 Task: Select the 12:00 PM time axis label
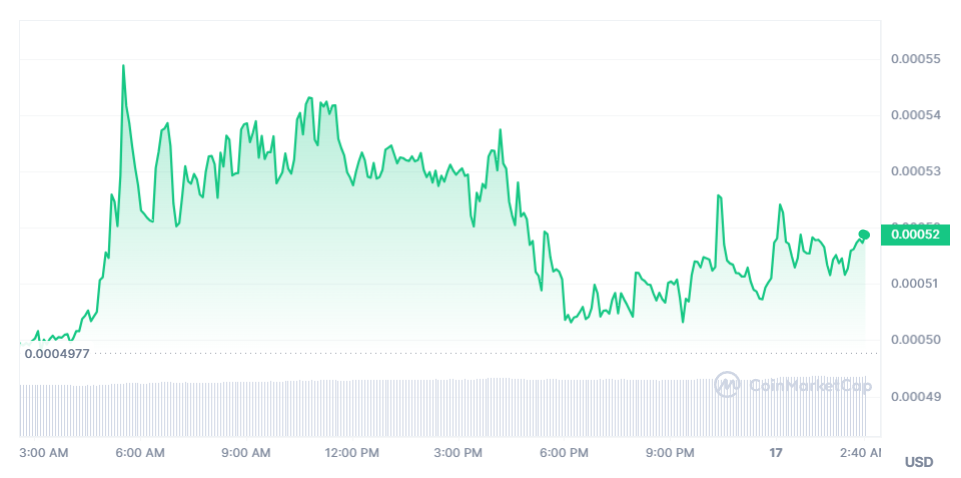(353, 453)
